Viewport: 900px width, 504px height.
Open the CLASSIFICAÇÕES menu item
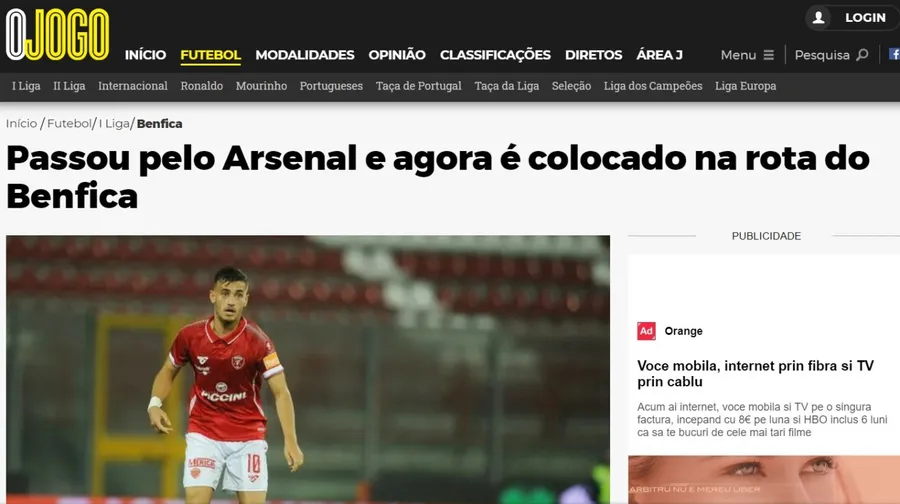coord(495,55)
